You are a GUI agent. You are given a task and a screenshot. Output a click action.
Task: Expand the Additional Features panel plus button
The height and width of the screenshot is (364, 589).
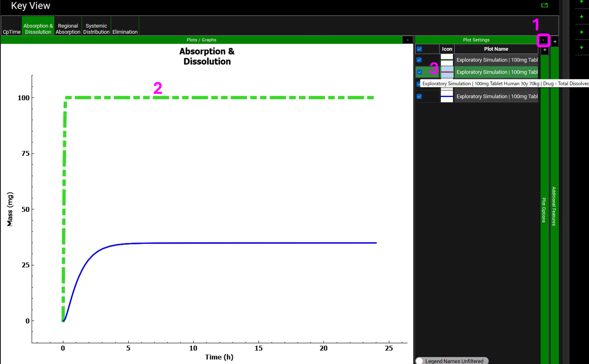[x=555, y=41]
